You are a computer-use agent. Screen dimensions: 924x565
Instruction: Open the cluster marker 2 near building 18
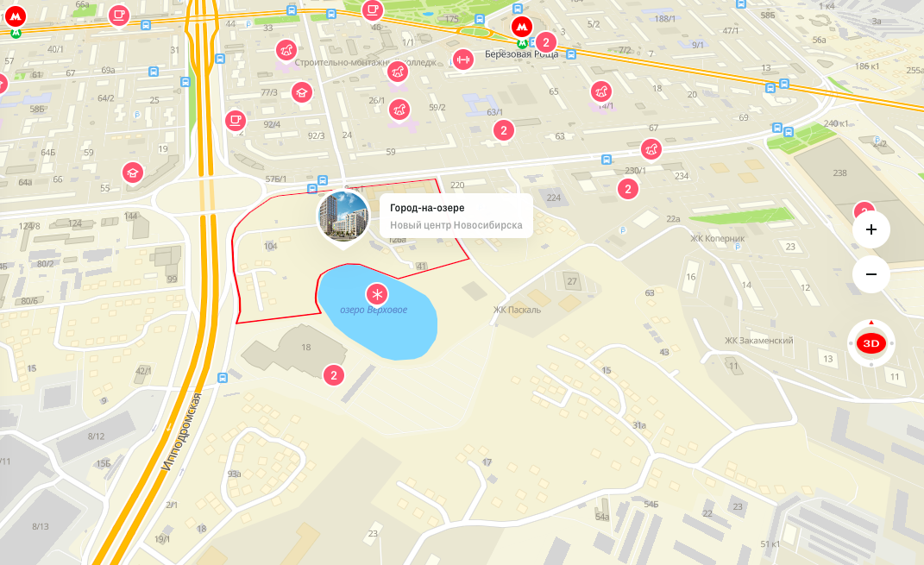coord(334,375)
